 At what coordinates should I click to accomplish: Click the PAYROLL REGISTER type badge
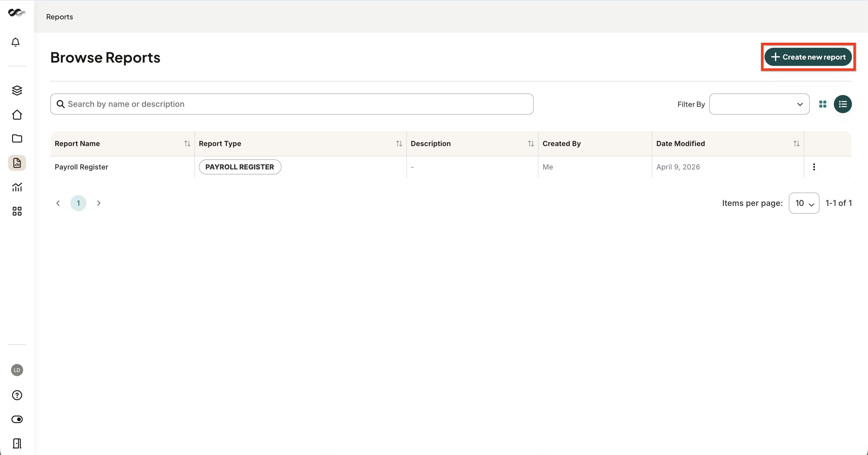pos(240,167)
